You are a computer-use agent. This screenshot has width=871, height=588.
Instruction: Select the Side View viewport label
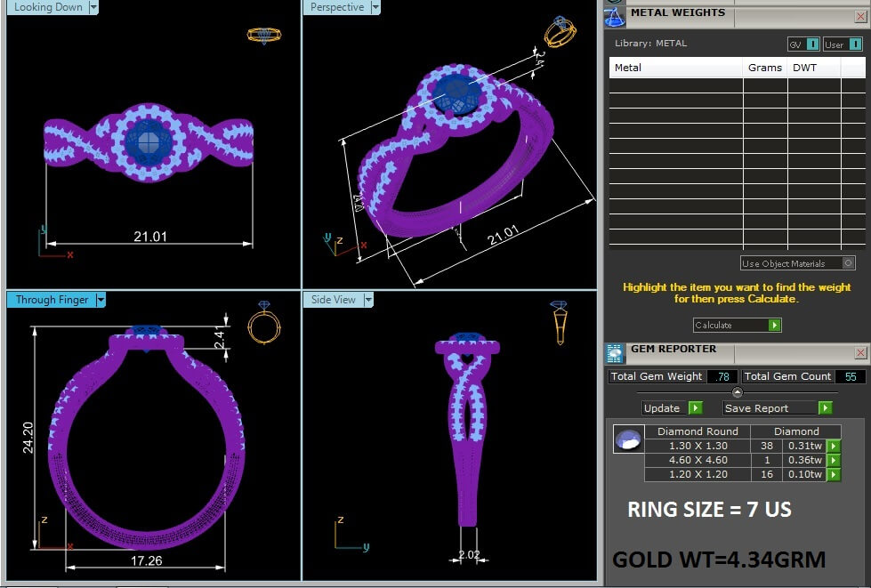tap(334, 300)
